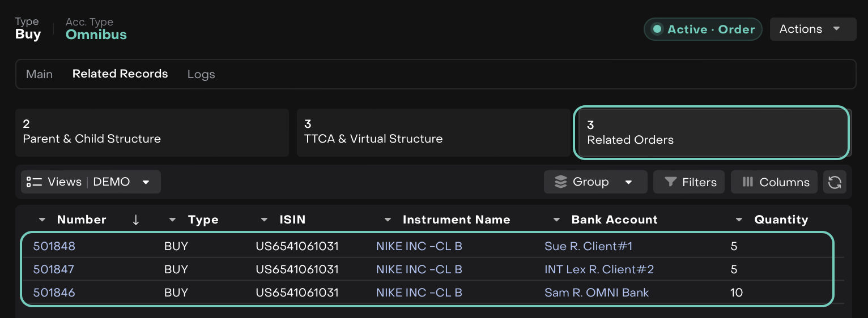Click the Bank Account column header
This screenshot has width=868, height=318.
[614, 220]
